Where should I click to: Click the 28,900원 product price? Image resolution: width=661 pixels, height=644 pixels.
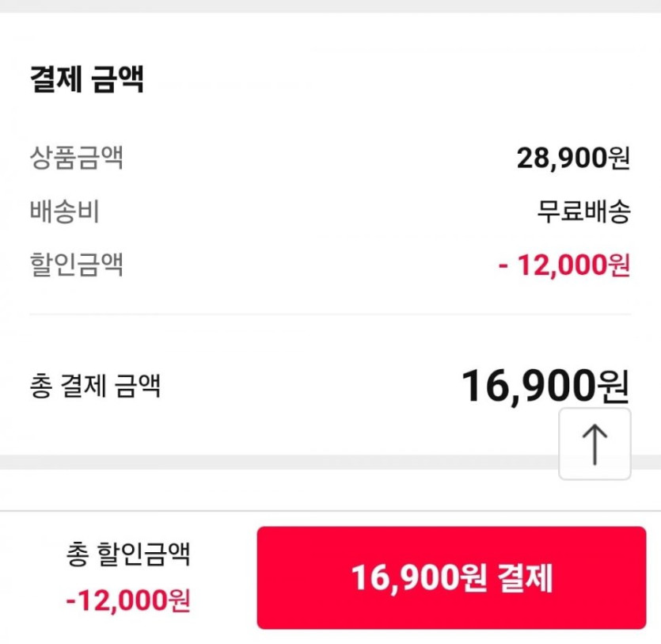(x=573, y=158)
